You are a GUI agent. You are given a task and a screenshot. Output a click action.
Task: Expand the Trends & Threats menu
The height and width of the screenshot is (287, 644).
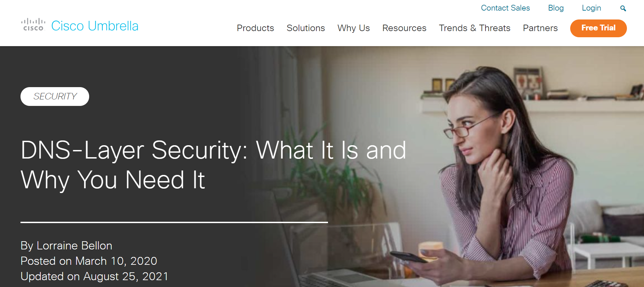475,28
